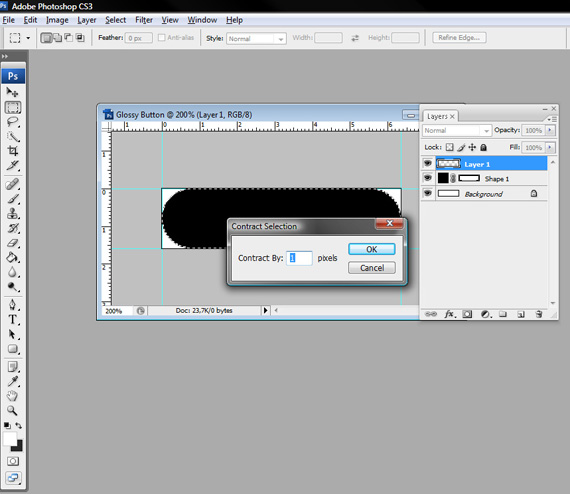Click Cancel in Contract Selection dialog
This screenshot has width=570, height=494.
point(372,268)
